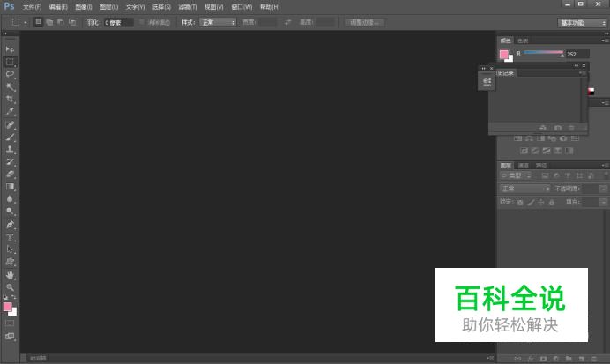The image size is (610, 364).
Task: Switch to the Paths tab
Action: 540,166
